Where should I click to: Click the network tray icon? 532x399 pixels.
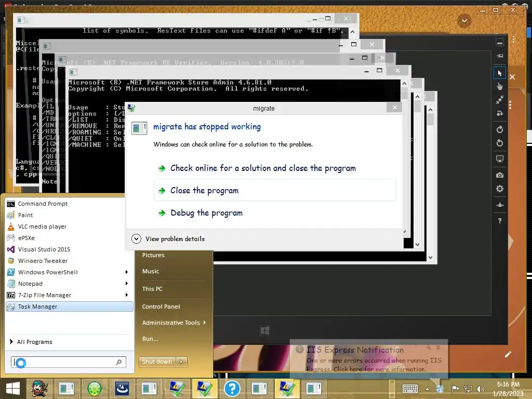click(468, 389)
